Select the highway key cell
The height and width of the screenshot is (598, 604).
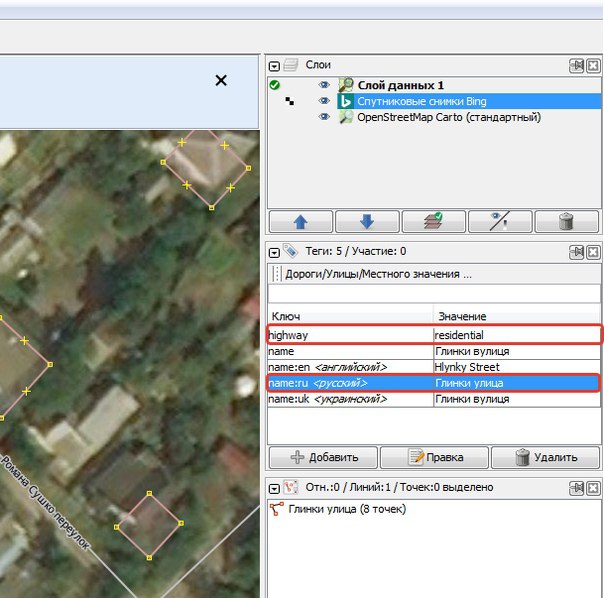(351, 335)
